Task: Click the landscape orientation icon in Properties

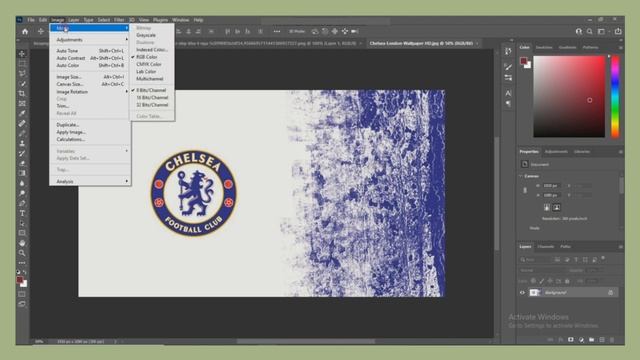Action: pyautogui.click(x=556, y=207)
